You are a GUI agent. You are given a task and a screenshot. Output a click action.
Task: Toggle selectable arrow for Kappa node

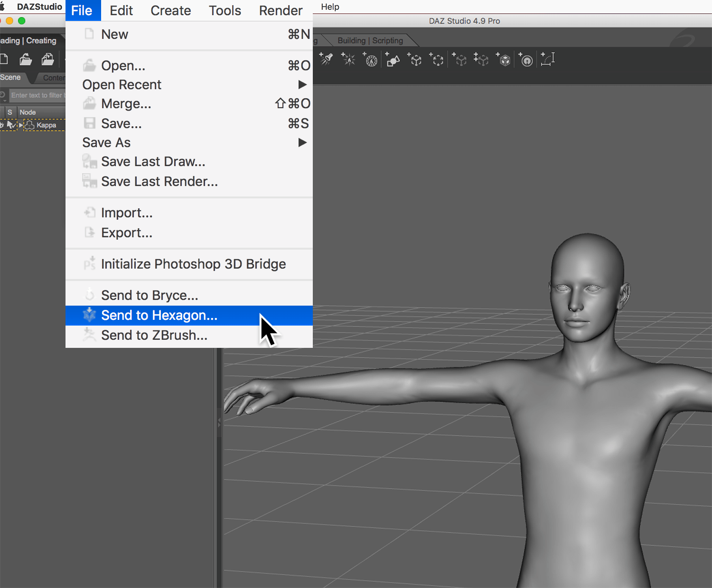click(10, 125)
